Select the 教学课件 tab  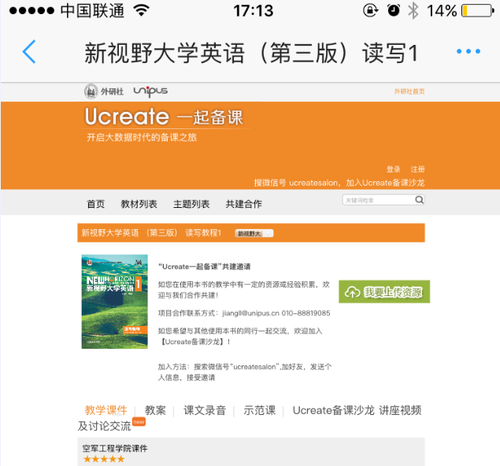pos(106,410)
